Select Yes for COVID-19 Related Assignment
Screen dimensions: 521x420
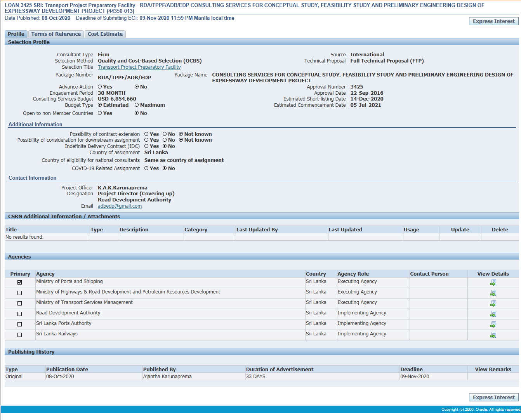point(146,168)
